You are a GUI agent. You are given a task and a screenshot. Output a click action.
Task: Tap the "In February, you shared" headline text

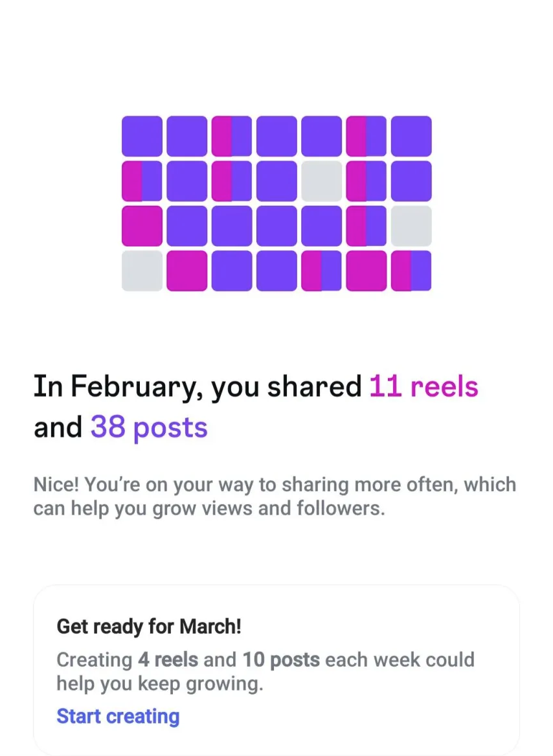click(197, 387)
